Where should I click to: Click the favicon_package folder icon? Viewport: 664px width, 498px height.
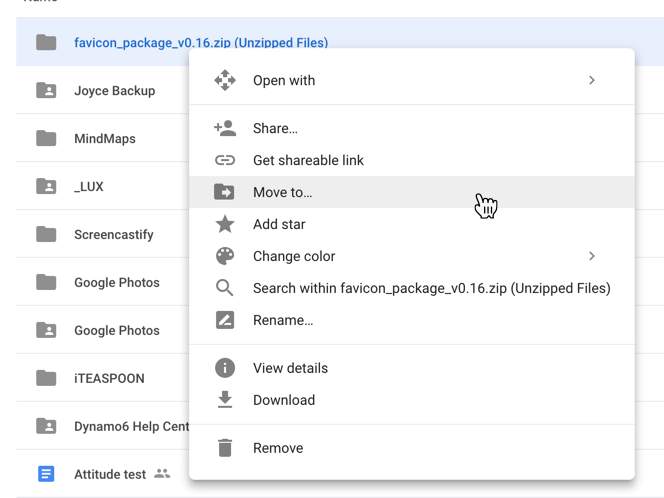[x=46, y=42]
